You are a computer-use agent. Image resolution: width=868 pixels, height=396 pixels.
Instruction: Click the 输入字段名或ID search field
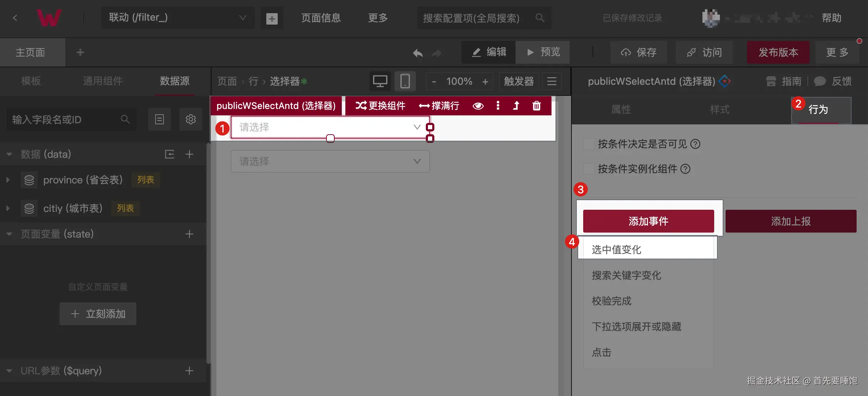coord(64,120)
